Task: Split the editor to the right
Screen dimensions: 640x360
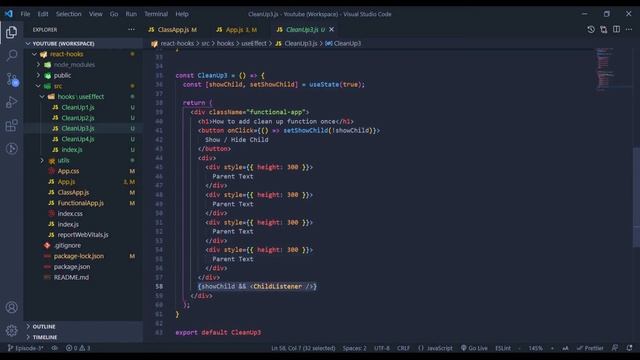Action: click(x=616, y=29)
